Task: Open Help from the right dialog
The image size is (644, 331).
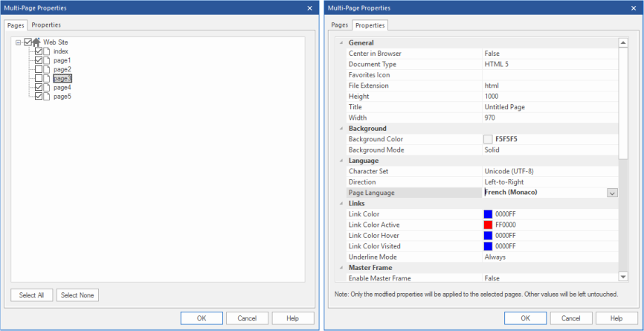Action: tap(616, 318)
